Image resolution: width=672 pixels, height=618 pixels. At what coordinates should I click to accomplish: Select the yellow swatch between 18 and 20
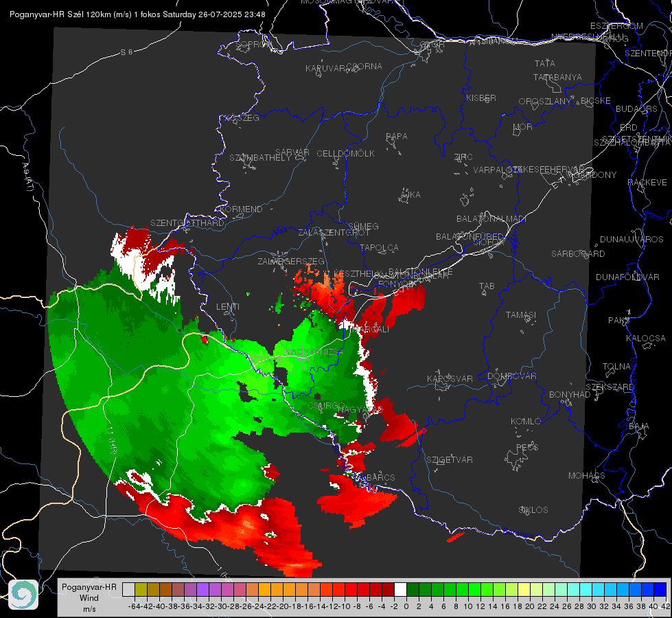tap(524, 590)
